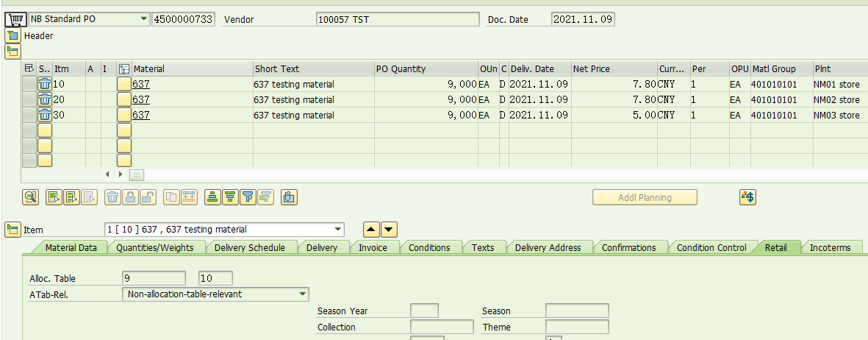Click the Sort Descending toolbar icon

coord(230,197)
